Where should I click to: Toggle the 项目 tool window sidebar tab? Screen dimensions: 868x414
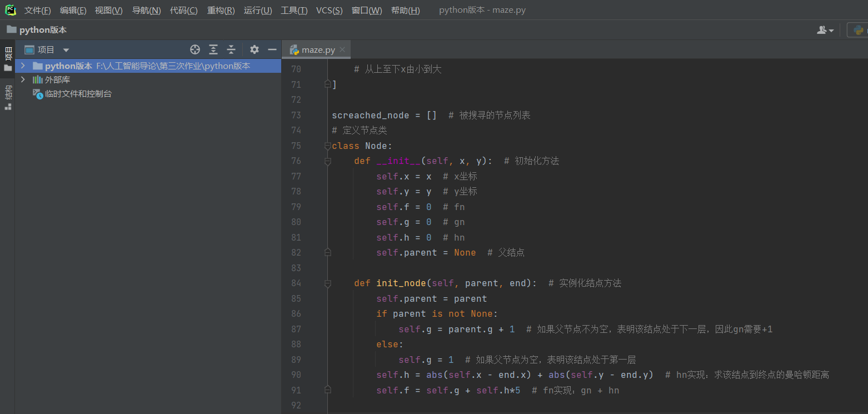[8, 59]
